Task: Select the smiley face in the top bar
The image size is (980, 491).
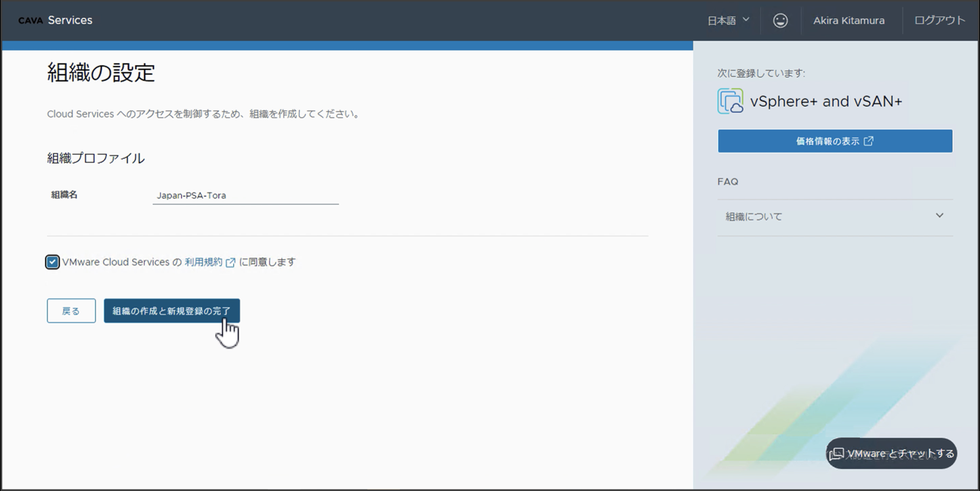Action: click(780, 20)
